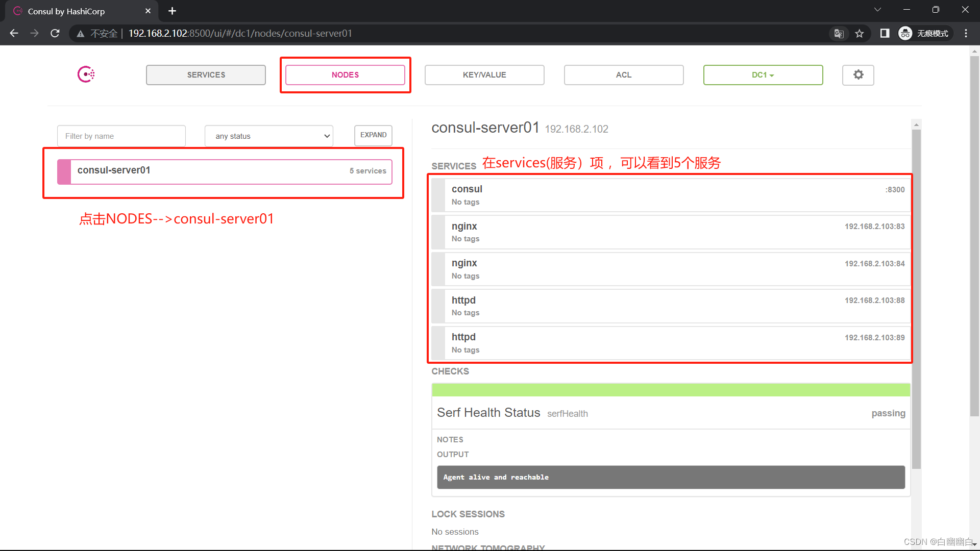Open nginx service at 192.168.2.103:83
This screenshot has height=551, width=980.
coord(671,232)
